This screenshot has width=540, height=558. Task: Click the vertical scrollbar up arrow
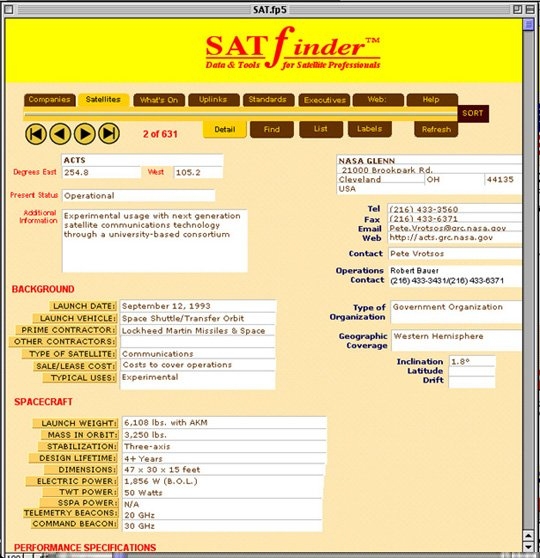click(x=528, y=535)
